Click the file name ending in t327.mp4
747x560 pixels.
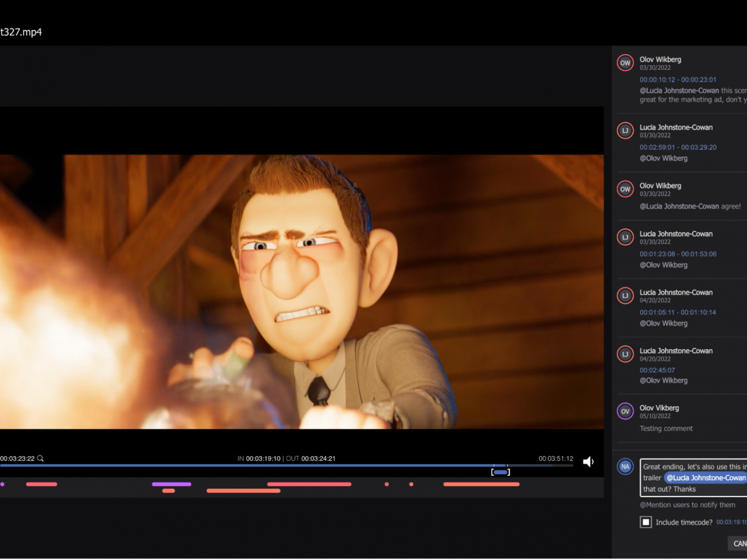21,32
